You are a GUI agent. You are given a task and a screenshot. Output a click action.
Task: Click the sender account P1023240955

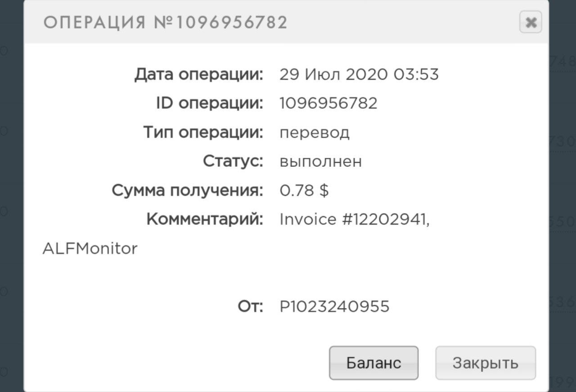[334, 307]
